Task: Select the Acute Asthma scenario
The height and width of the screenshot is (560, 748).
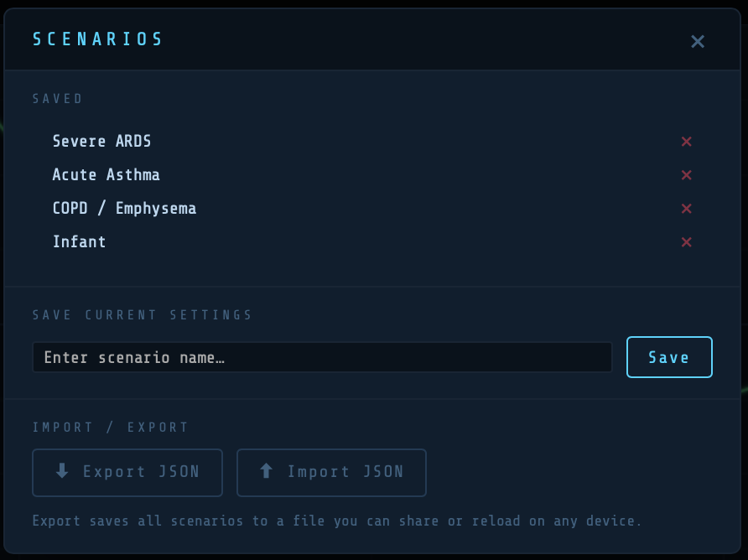Action: [x=106, y=175]
